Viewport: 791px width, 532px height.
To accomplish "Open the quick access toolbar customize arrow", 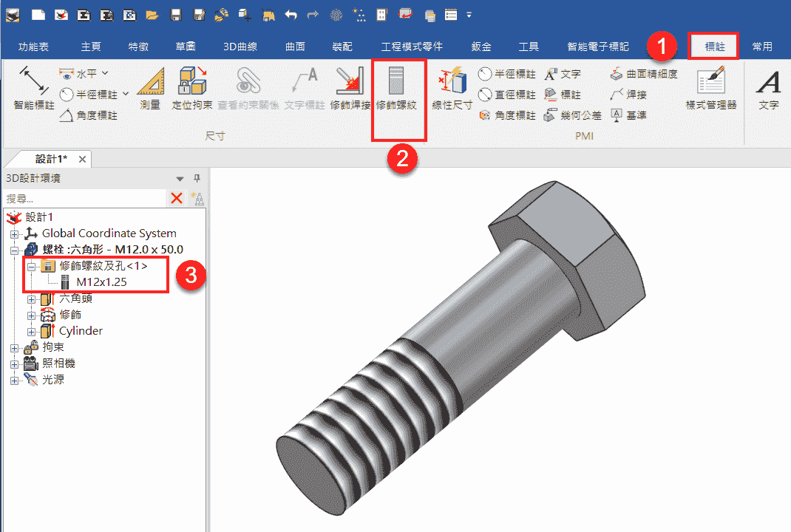I will pos(469,15).
